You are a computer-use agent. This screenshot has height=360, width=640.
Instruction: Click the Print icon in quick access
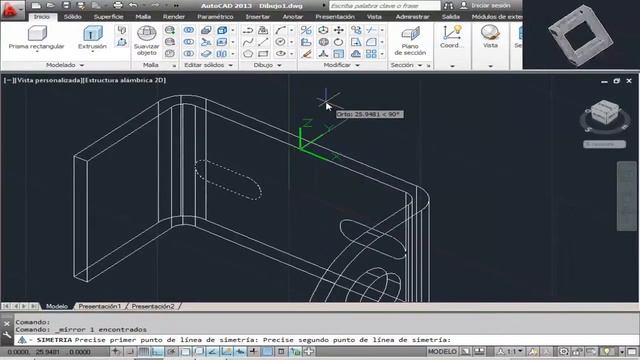pos(118,5)
